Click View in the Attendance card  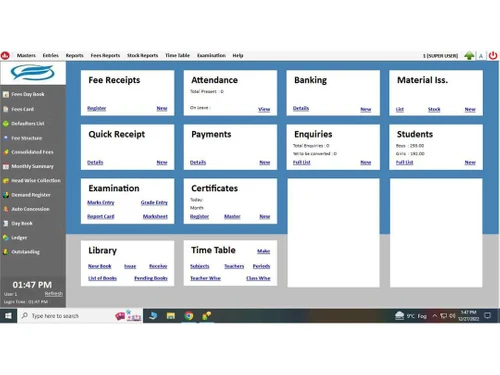pyautogui.click(x=264, y=109)
